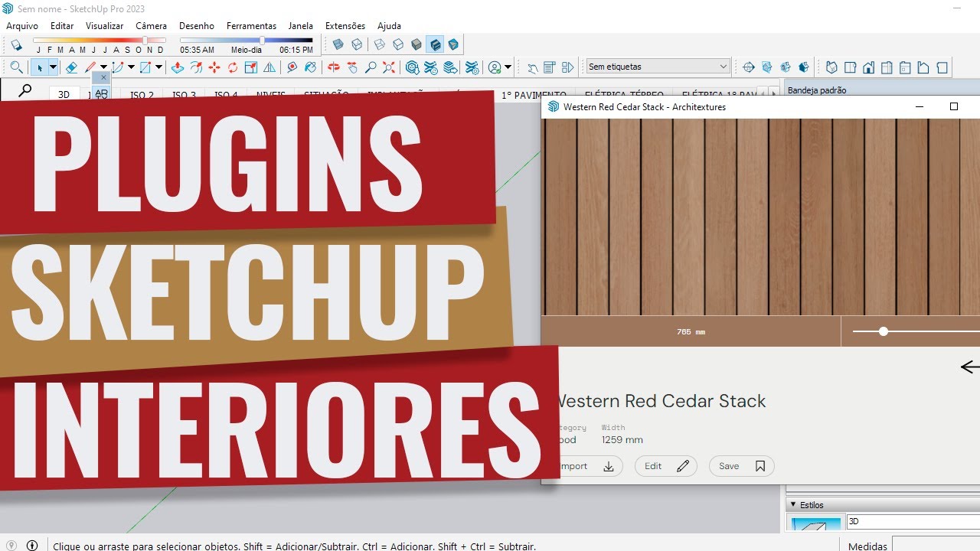
Task: Switch to Monochrome face style
Action: click(453, 44)
